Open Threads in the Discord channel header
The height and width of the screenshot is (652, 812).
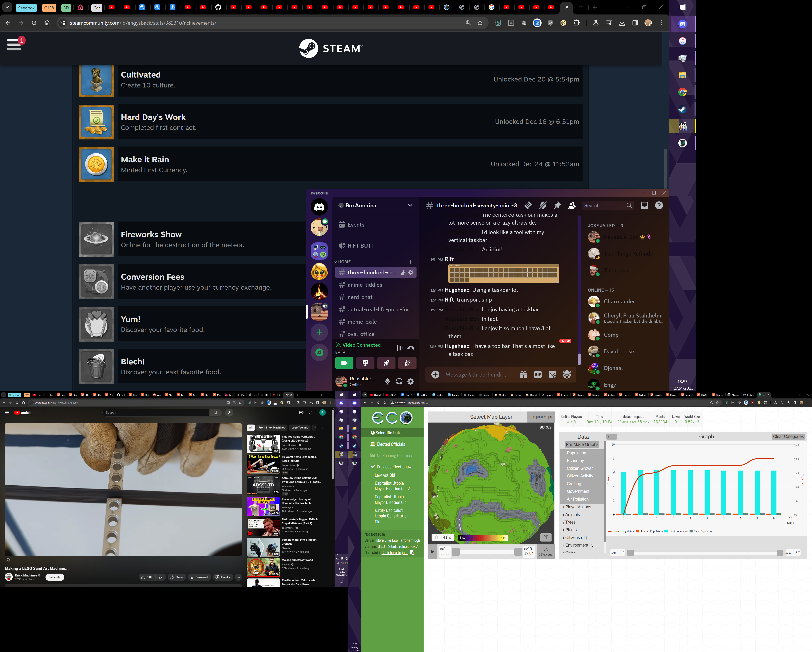528,206
